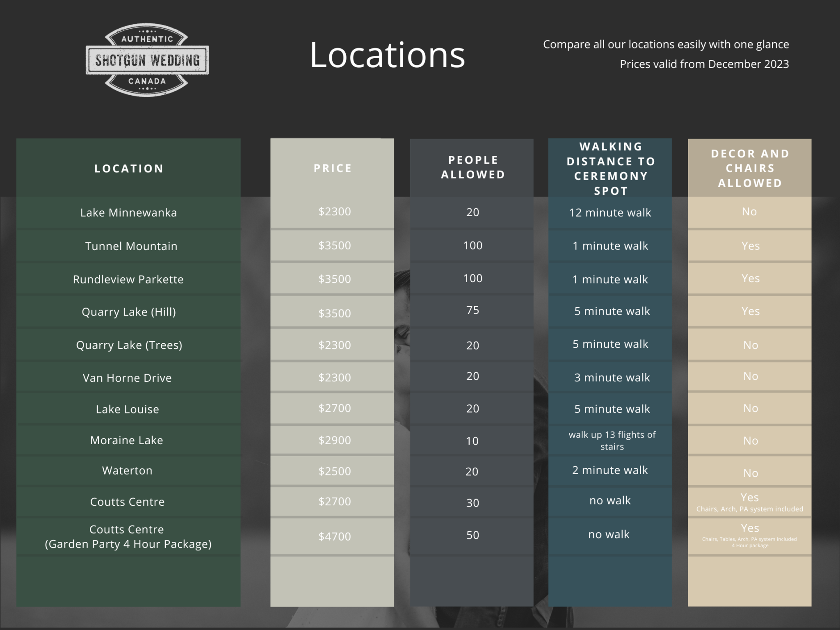Click decor 'Yes' for Quarry Lake (Hill)
Viewport: 840px width, 630px height.
pos(751,311)
